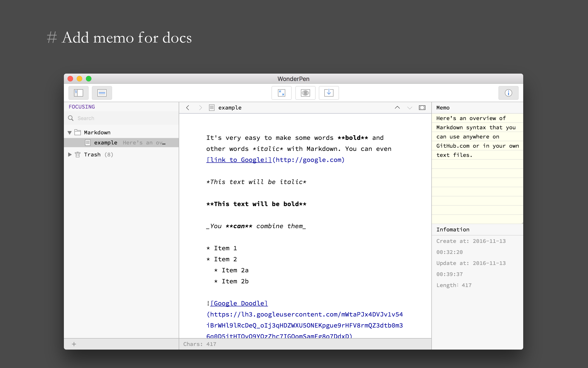Add a new document with plus
This screenshot has height=368, width=588.
pos(74,344)
